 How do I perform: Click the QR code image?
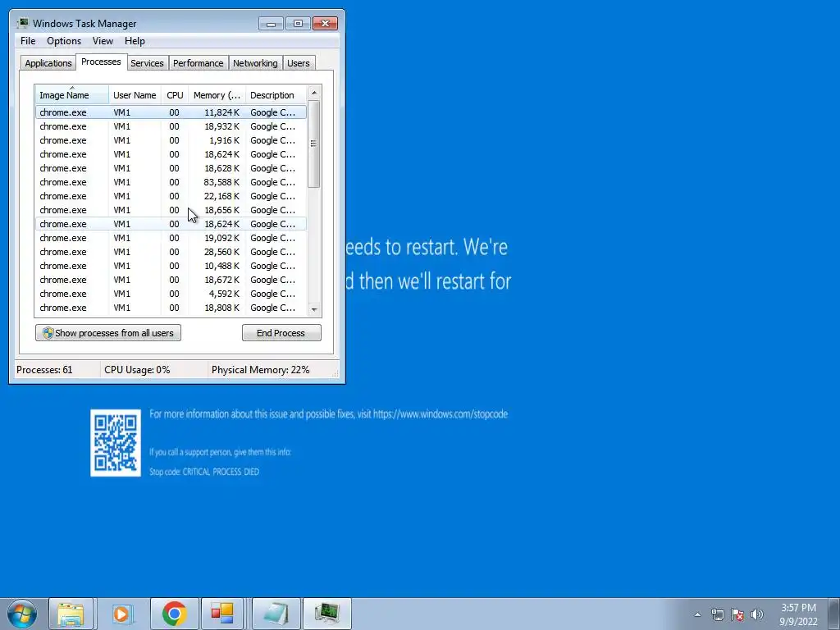(x=116, y=442)
